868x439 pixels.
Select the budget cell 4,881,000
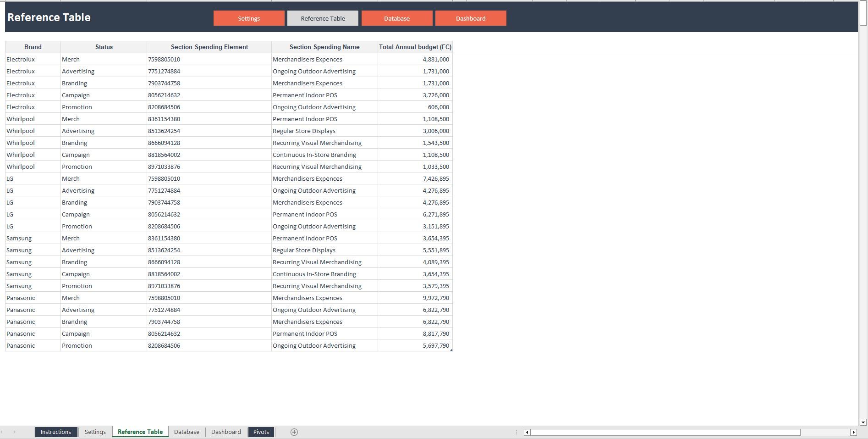(x=415, y=59)
